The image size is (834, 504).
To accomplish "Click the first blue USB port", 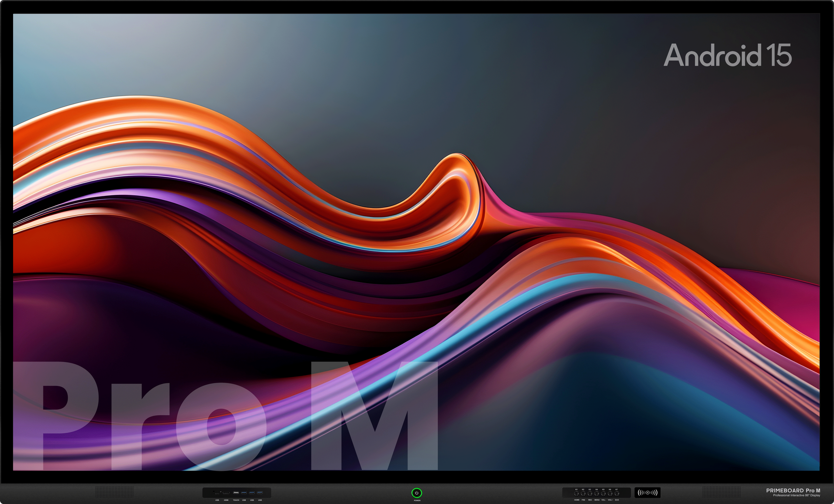I will click(x=244, y=493).
